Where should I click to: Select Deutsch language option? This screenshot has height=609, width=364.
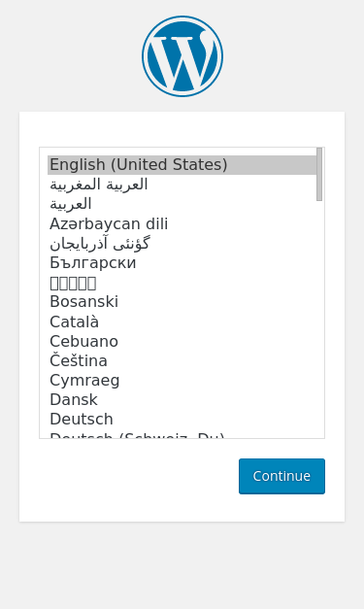coord(182,419)
